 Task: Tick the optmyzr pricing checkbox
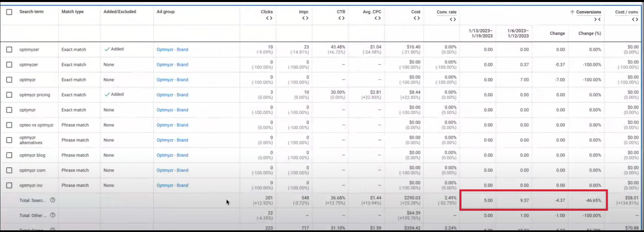(9, 95)
